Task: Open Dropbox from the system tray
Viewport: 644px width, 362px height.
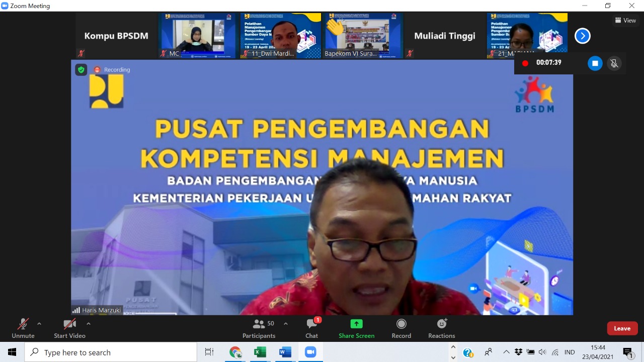Action: [518, 352]
